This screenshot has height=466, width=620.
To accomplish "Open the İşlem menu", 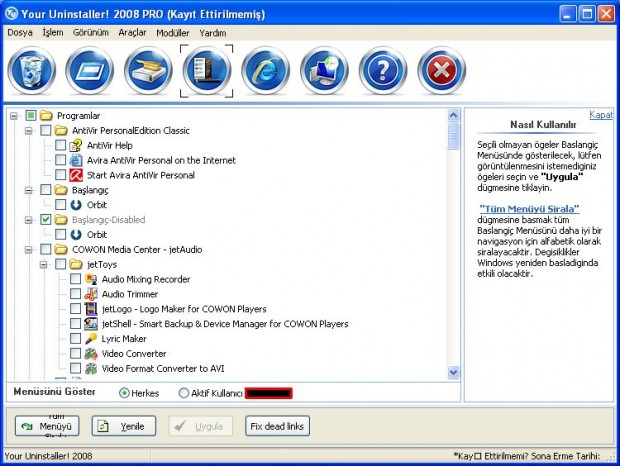I will (x=53, y=32).
